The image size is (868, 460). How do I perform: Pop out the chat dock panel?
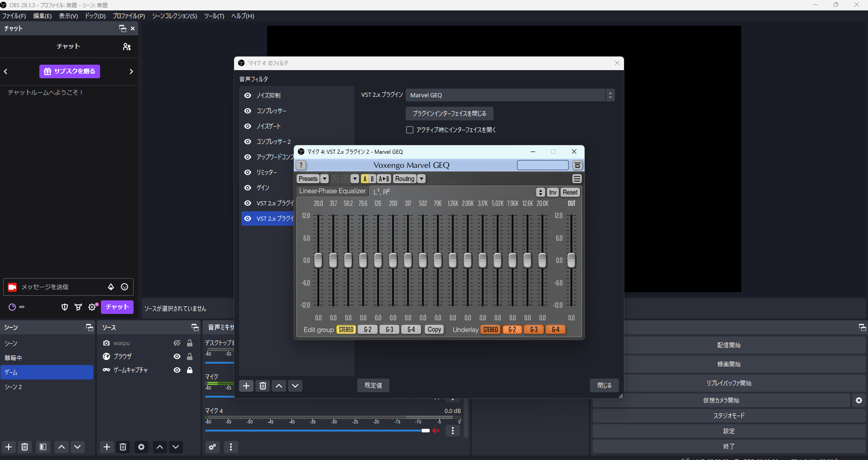pos(122,28)
